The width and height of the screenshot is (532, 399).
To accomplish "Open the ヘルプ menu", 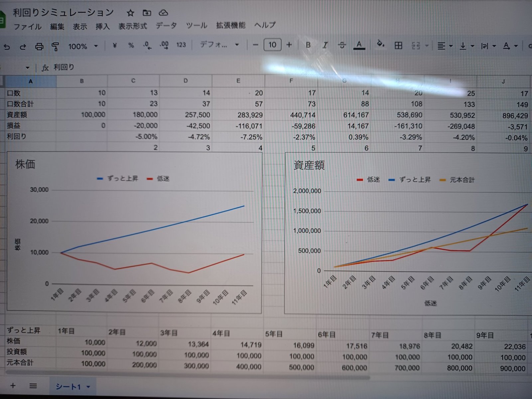I will point(265,25).
